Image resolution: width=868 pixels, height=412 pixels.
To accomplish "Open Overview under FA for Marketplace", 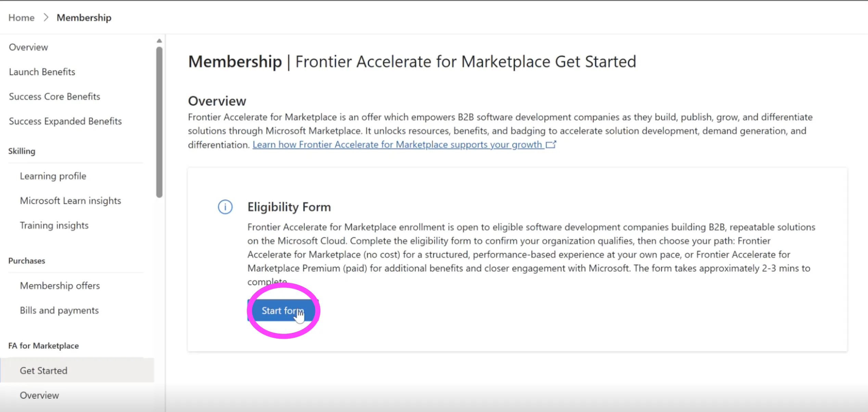I will point(39,395).
